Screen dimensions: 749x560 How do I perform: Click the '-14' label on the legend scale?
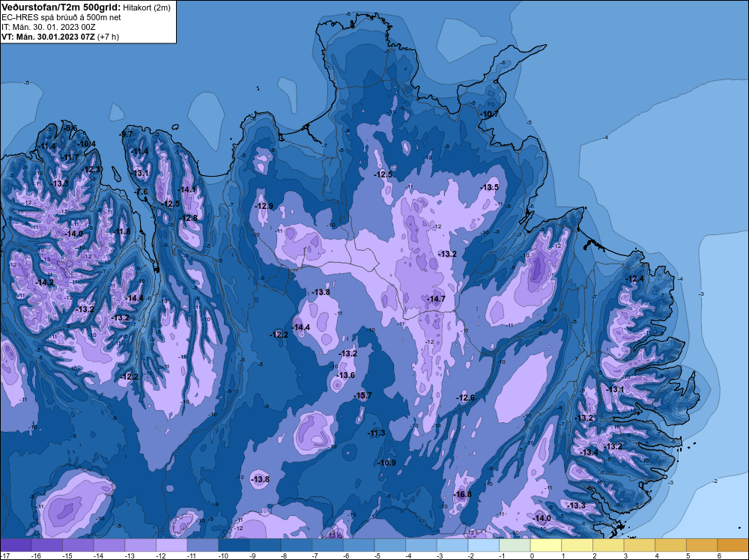tap(97, 556)
